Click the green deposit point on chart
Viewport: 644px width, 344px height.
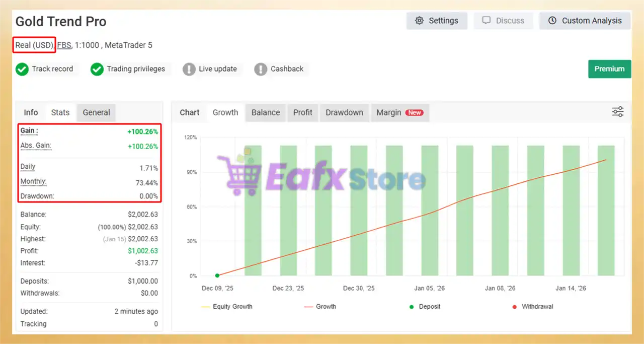pyautogui.click(x=217, y=276)
